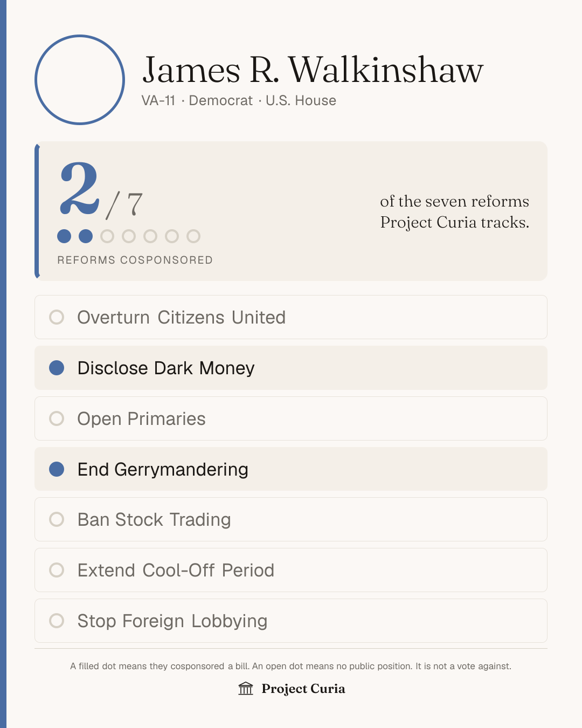Click the open dot beside Extend Cool-Off Period
The height and width of the screenshot is (728, 582).
57,570
